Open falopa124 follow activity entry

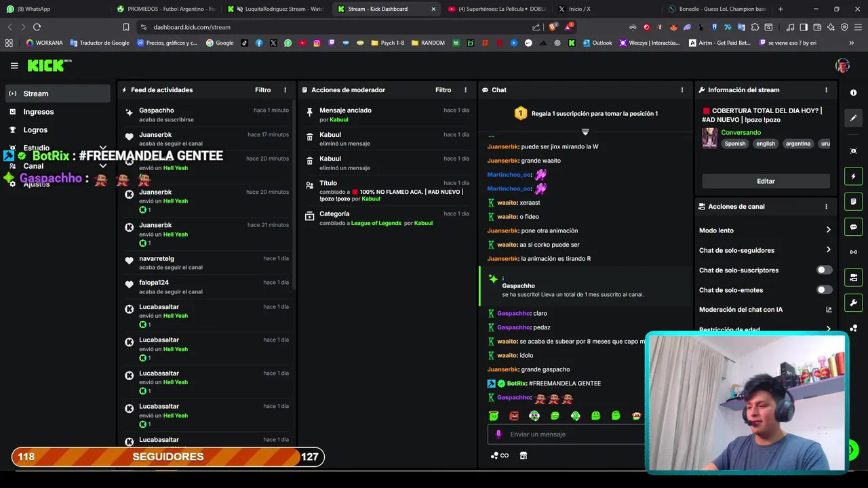coord(207,287)
